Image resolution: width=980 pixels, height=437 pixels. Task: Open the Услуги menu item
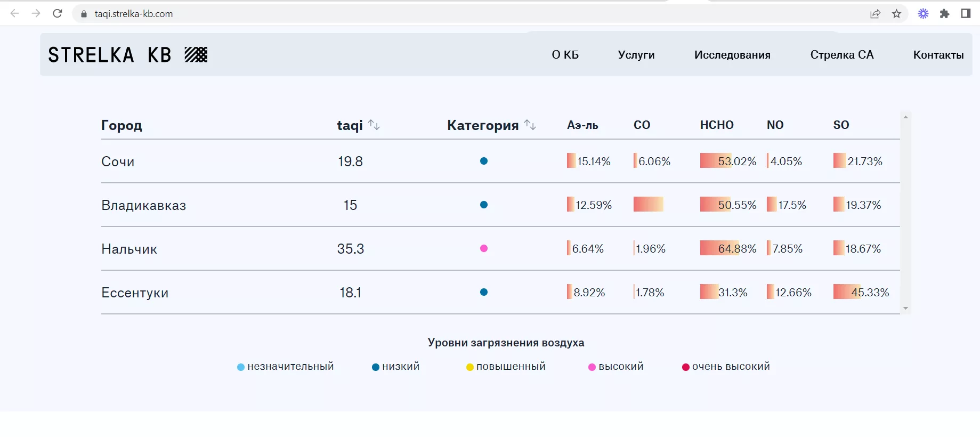(636, 55)
